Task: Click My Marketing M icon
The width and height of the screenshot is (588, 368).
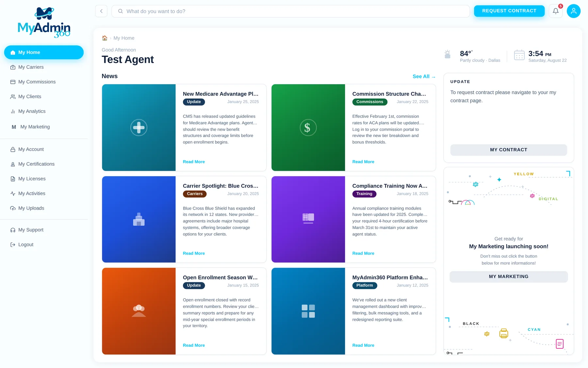Action: point(14,127)
